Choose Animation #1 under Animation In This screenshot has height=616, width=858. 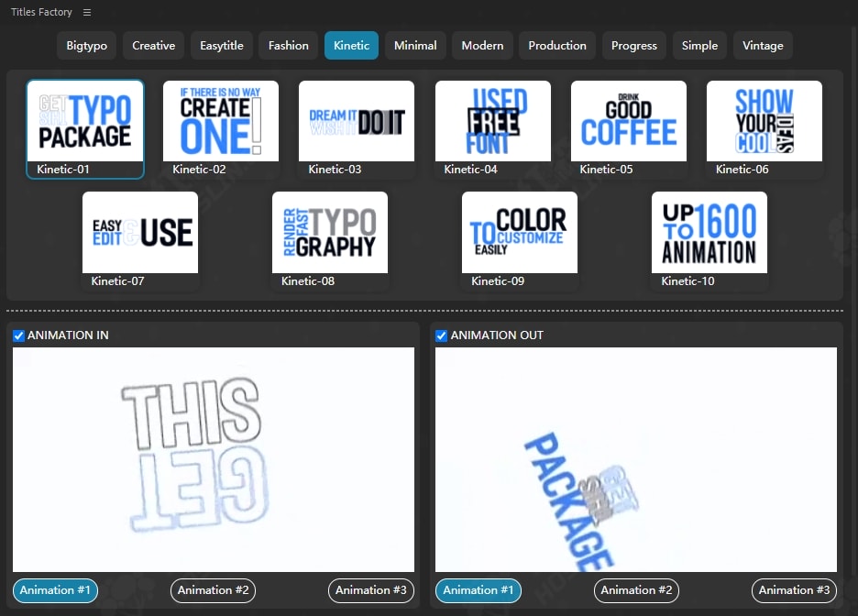55,590
